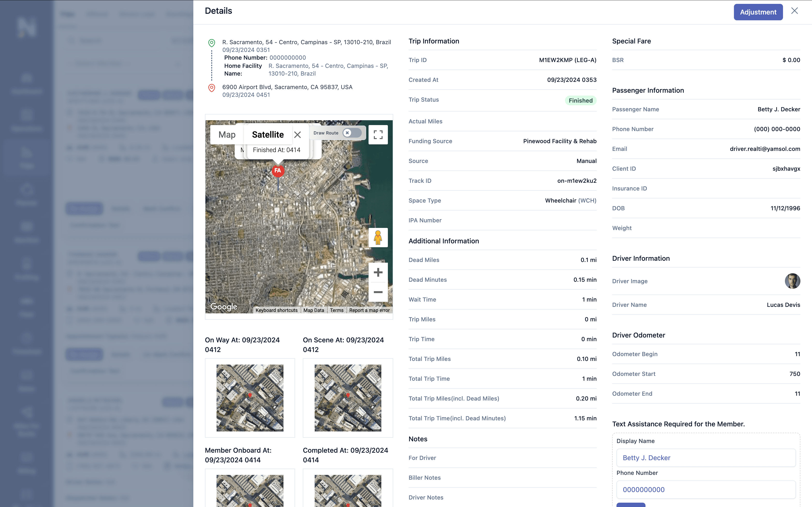Open Keyboard shortcuts link on map
The image size is (812, 507).
click(276, 310)
